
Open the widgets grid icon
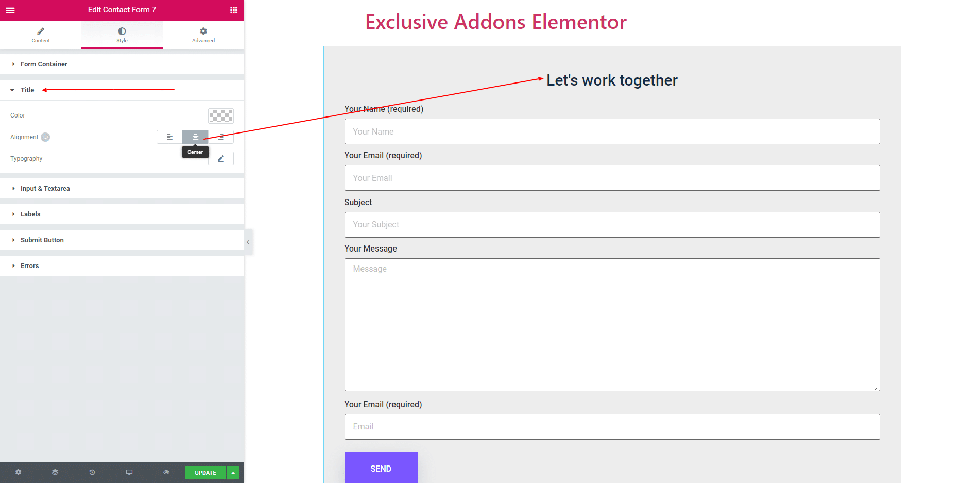234,10
